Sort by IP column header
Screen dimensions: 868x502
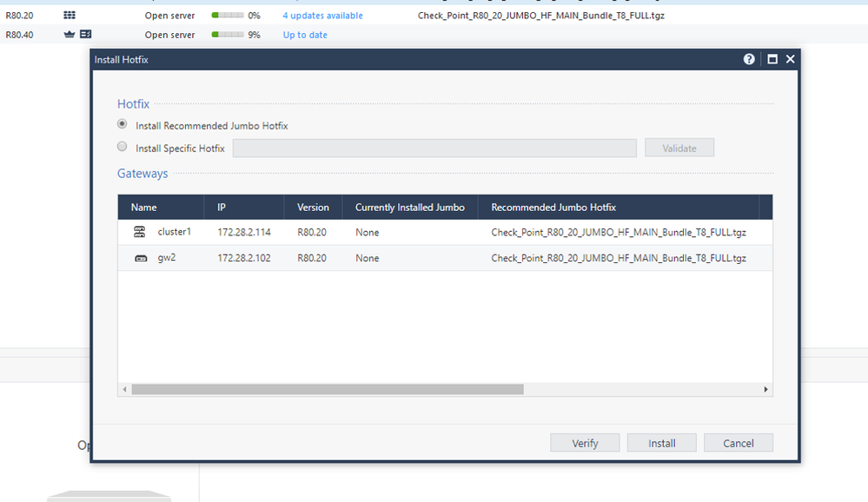[244, 207]
